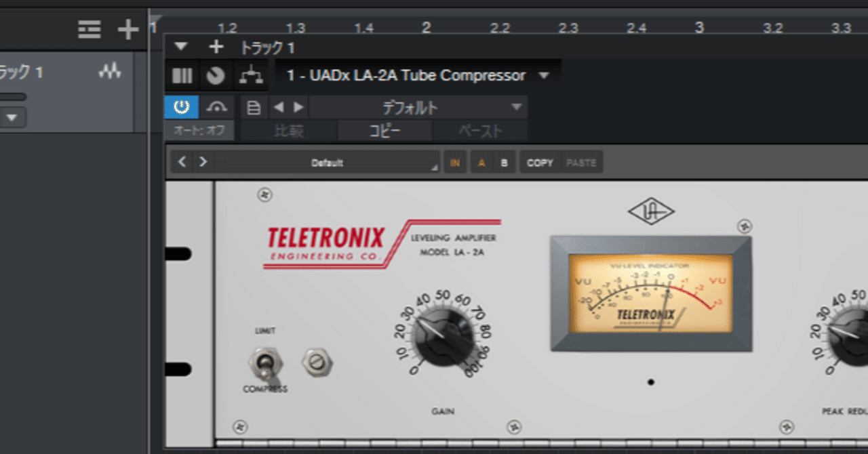Viewport: 868px width, 454px height.
Task: Click the VU level indicator meter
Action: point(651,293)
